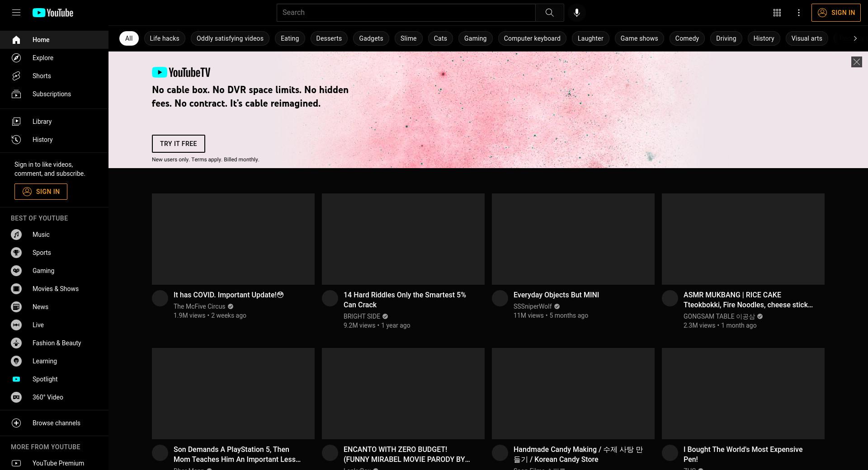Open Handmade Candy Making video title
The width and height of the screenshot is (868, 470).
[x=578, y=454]
